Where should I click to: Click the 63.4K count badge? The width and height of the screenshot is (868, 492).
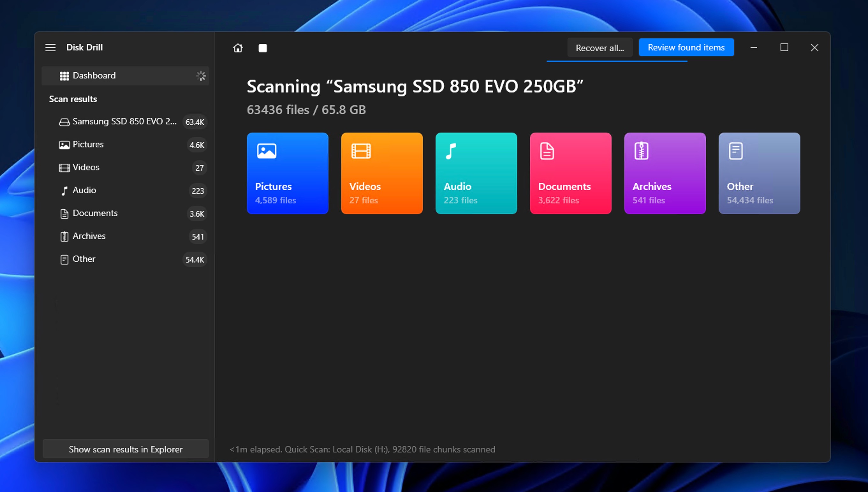tap(195, 122)
